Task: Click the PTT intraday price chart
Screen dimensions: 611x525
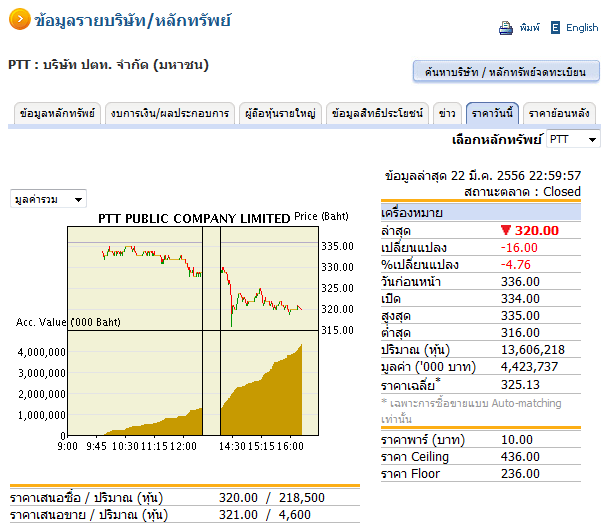Action: click(193, 279)
